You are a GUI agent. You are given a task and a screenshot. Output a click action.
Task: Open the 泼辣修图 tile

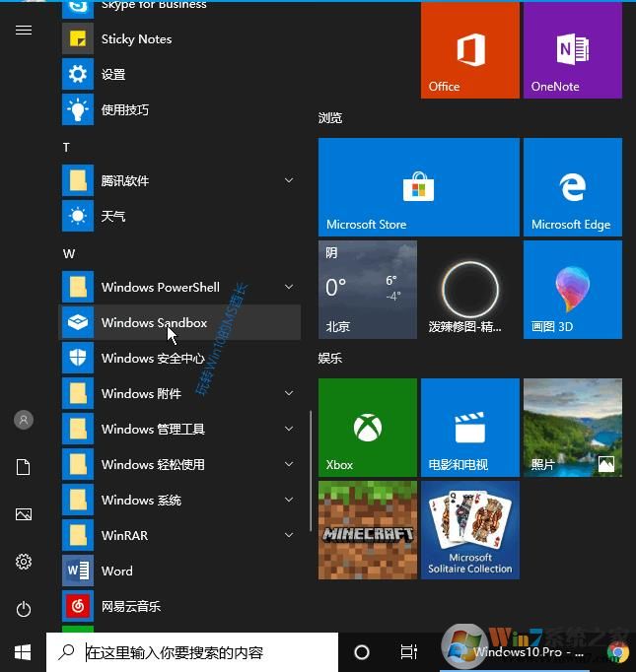470,290
